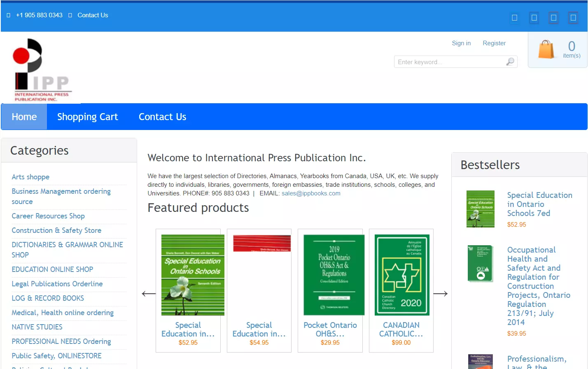This screenshot has width=588, height=369.
Task: Click the first social icon in header
Action: pyautogui.click(x=514, y=18)
